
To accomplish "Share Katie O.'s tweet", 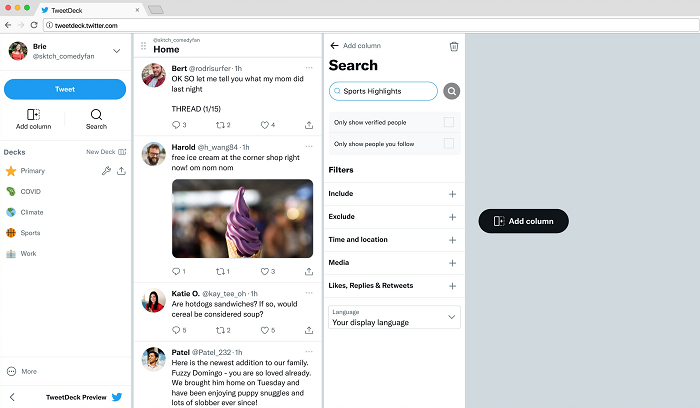I will tap(309, 330).
